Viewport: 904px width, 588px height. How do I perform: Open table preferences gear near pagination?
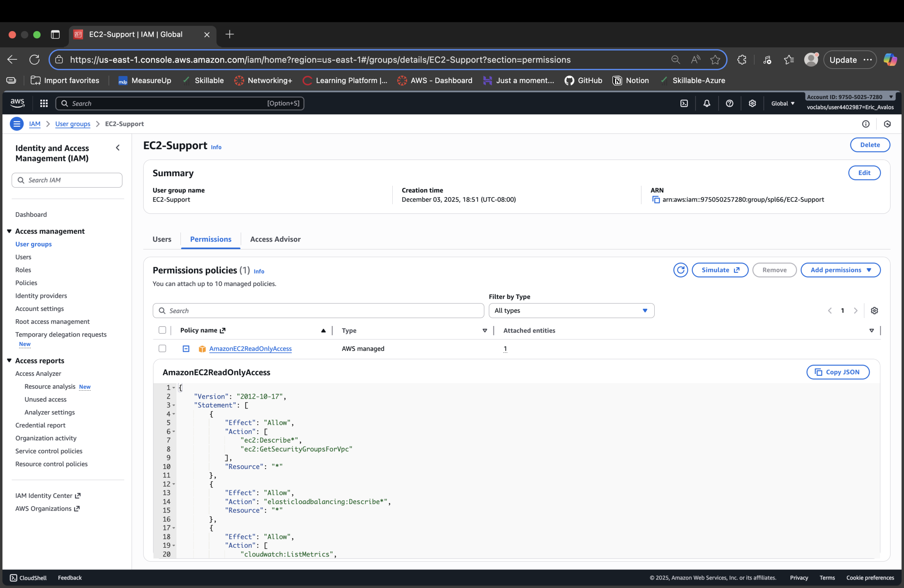point(875,310)
